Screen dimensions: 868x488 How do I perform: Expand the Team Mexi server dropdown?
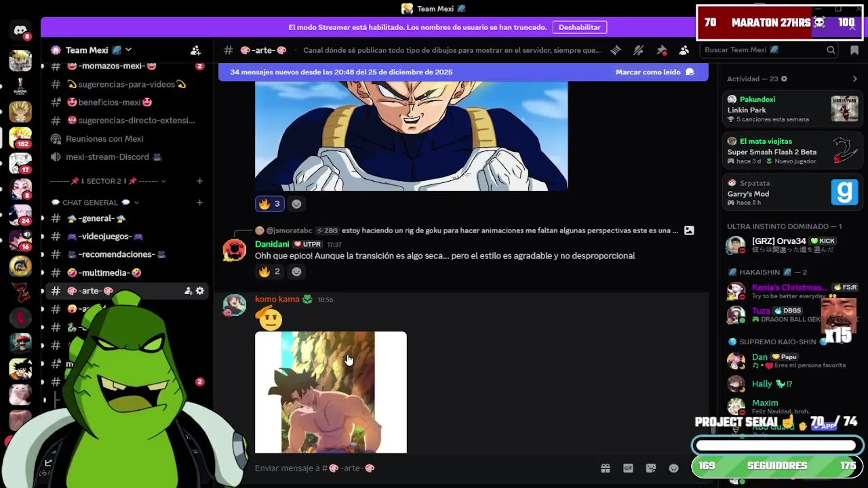(x=128, y=50)
